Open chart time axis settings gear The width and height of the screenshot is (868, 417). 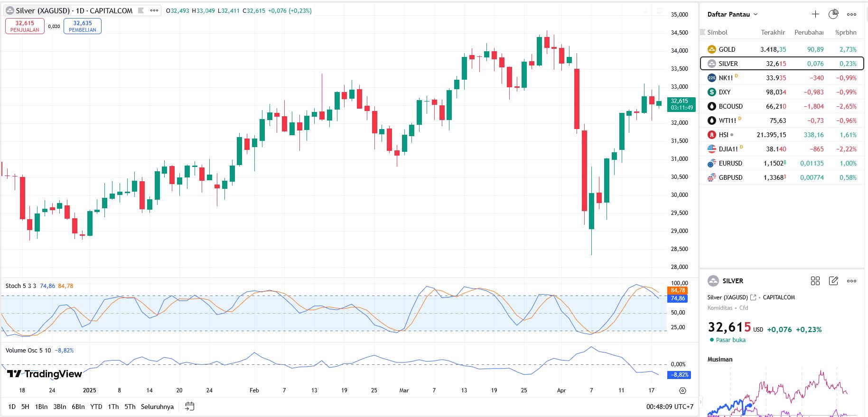pyautogui.click(x=682, y=390)
